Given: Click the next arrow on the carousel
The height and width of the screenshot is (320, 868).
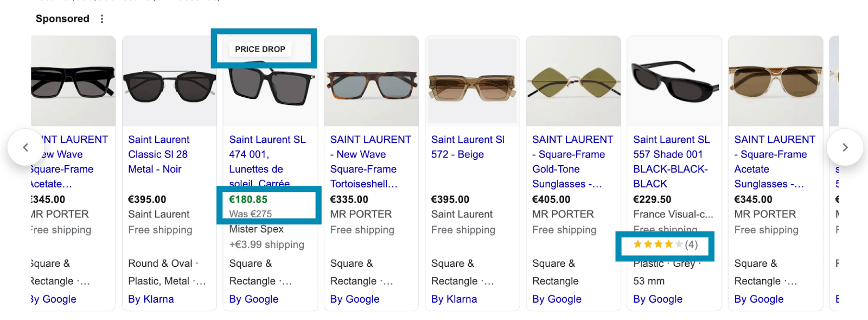Looking at the screenshot, I should 845,147.
